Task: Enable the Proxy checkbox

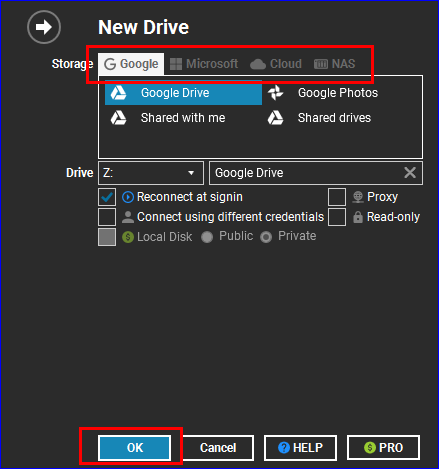Action: pos(337,197)
